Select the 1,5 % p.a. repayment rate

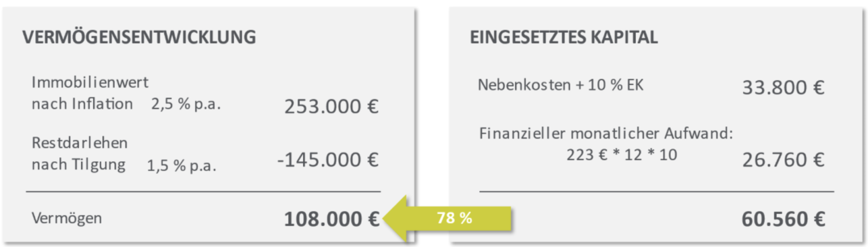click(x=181, y=166)
